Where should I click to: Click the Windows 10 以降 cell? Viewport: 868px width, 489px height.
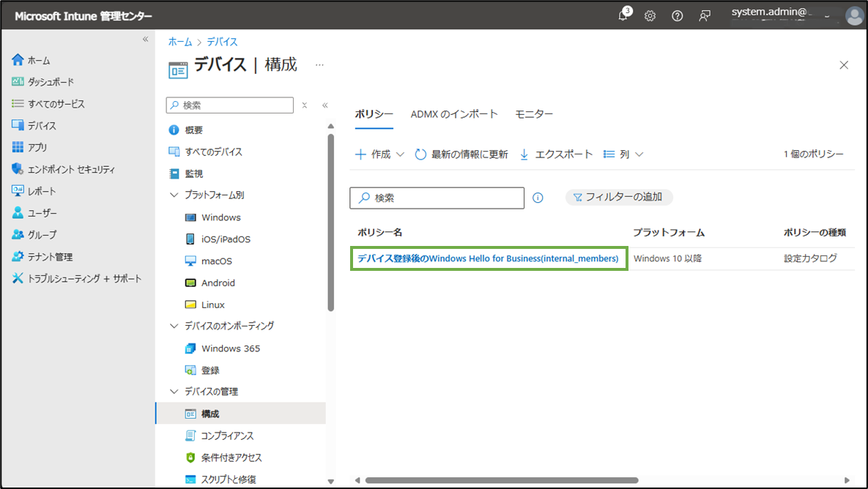(x=667, y=258)
